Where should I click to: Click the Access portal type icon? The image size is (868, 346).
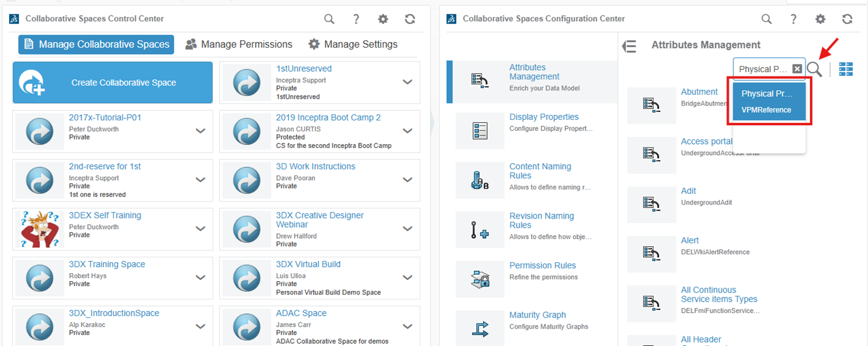[651, 155]
